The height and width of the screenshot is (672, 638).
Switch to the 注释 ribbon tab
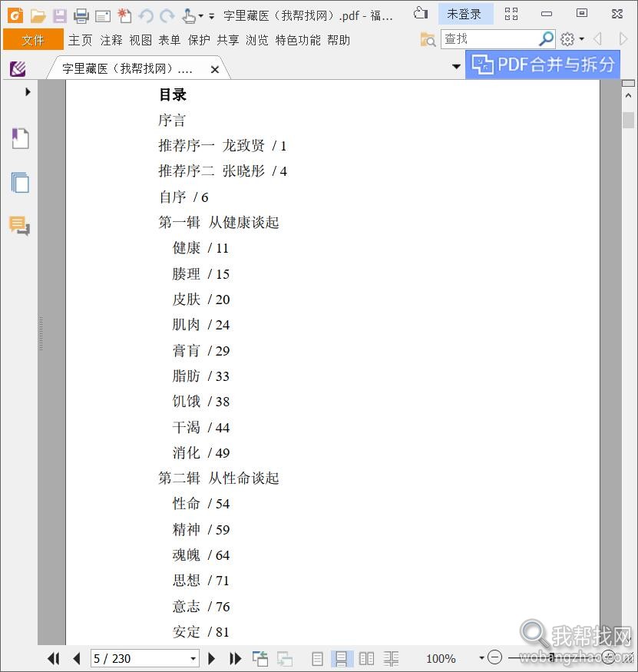tap(111, 40)
